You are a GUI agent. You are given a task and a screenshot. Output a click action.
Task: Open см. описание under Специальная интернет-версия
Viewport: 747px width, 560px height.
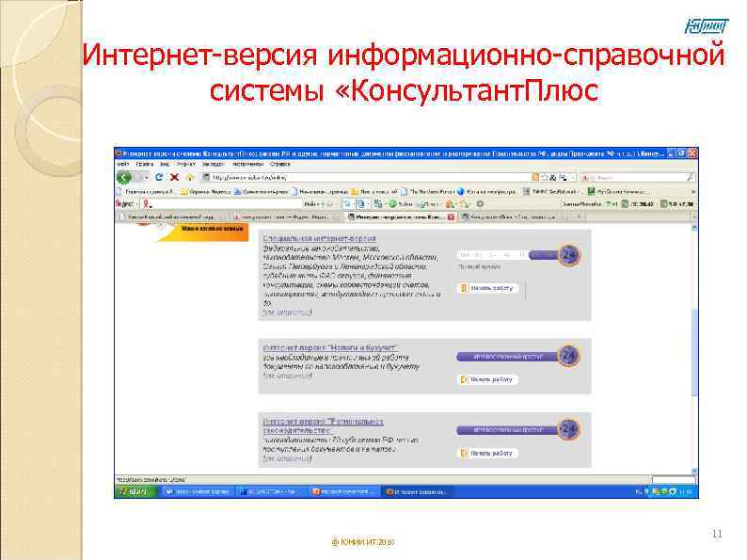coord(287,312)
